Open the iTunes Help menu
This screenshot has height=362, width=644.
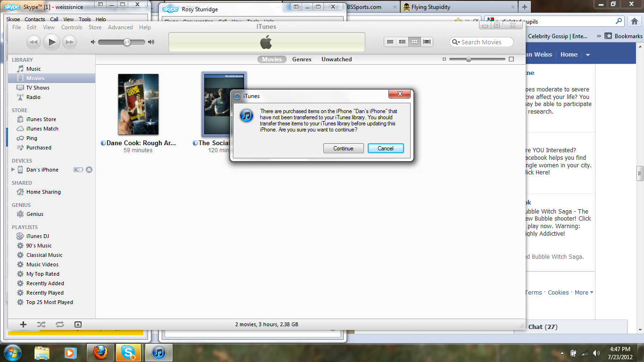click(145, 27)
